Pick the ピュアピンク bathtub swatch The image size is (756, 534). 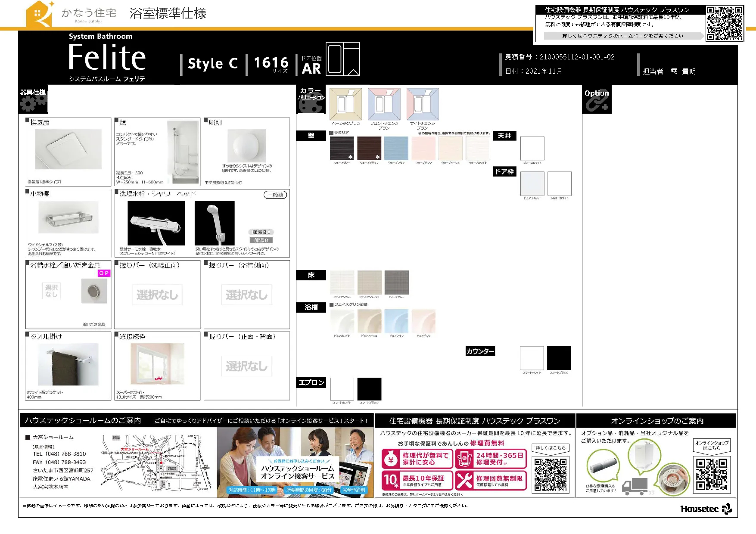coord(423,321)
